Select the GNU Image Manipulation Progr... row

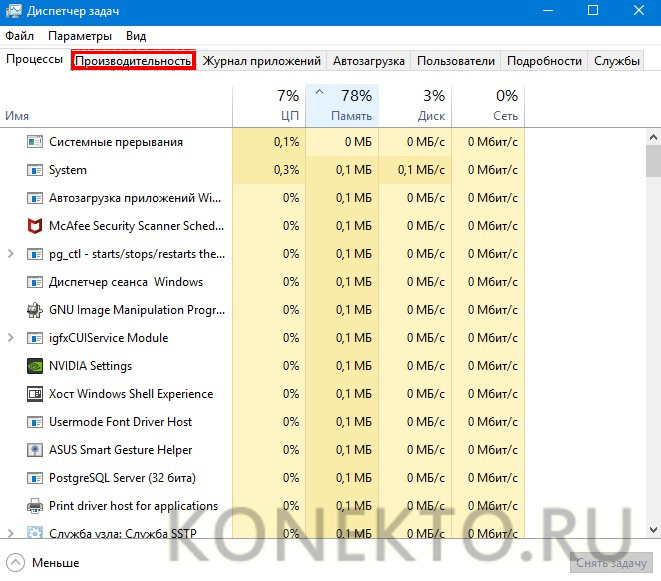pyautogui.click(x=262, y=310)
